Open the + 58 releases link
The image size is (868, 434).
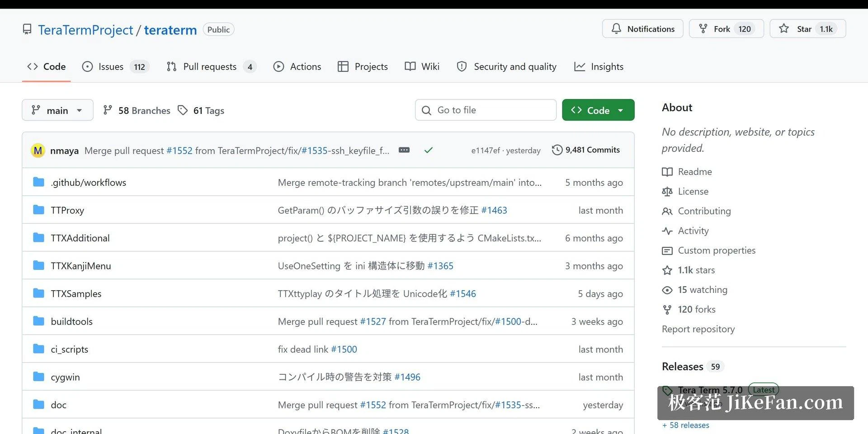pyautogui.click(x=686, y=425)
